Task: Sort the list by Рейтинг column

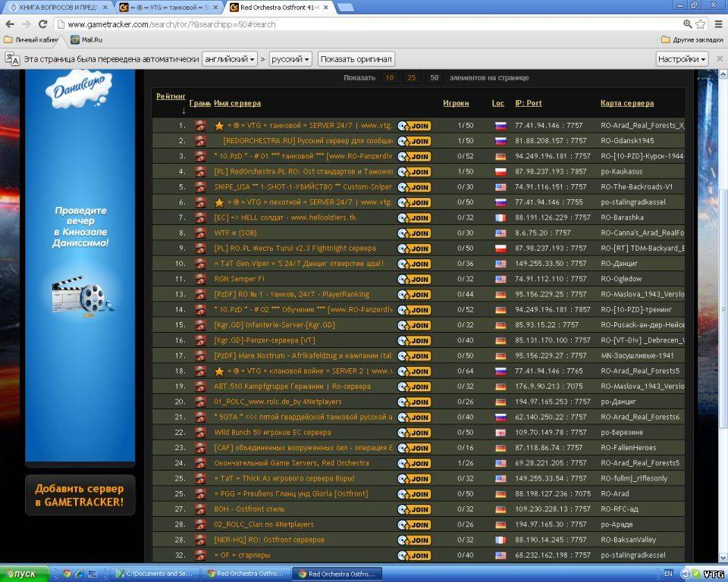Action: click(171, 96)
